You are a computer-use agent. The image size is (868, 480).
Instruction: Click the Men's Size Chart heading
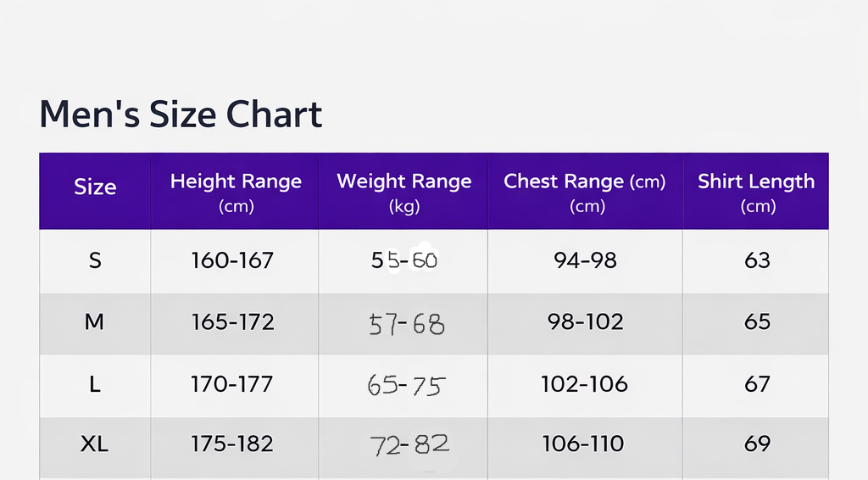click(x=181, y=114)
